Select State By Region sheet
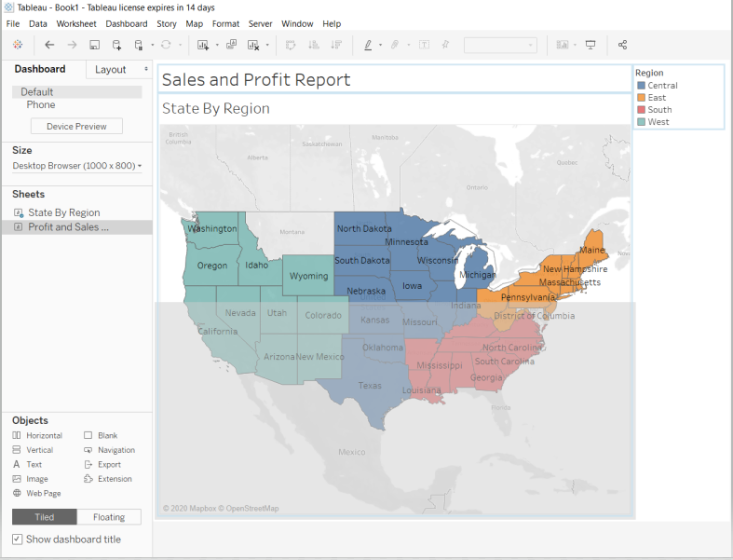 [64, 212]
